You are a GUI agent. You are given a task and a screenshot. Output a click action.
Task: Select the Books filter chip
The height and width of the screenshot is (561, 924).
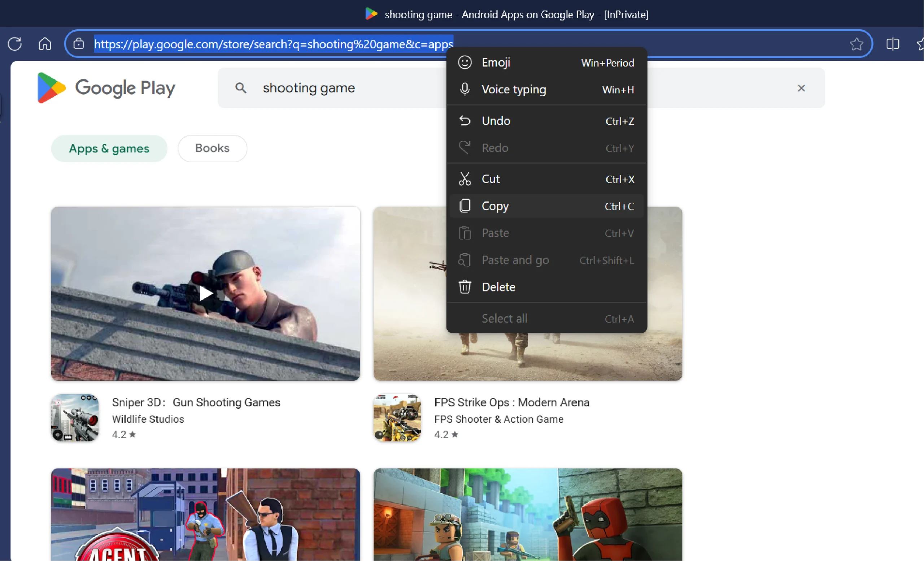pos(212,148)
